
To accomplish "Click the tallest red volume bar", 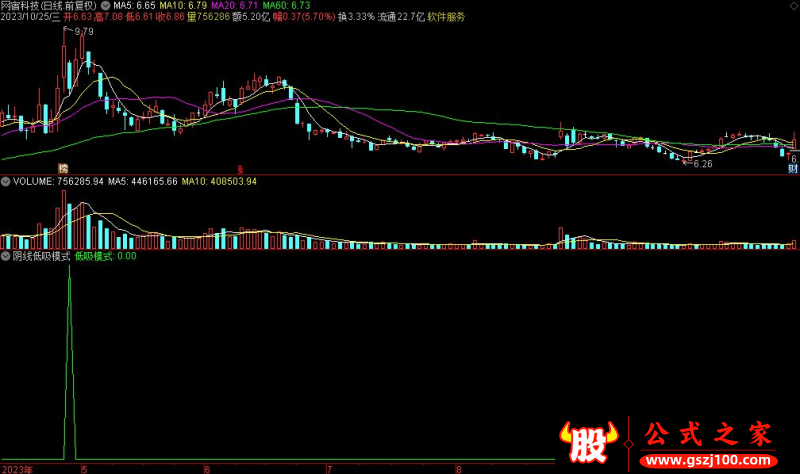I will coord(64,219).
